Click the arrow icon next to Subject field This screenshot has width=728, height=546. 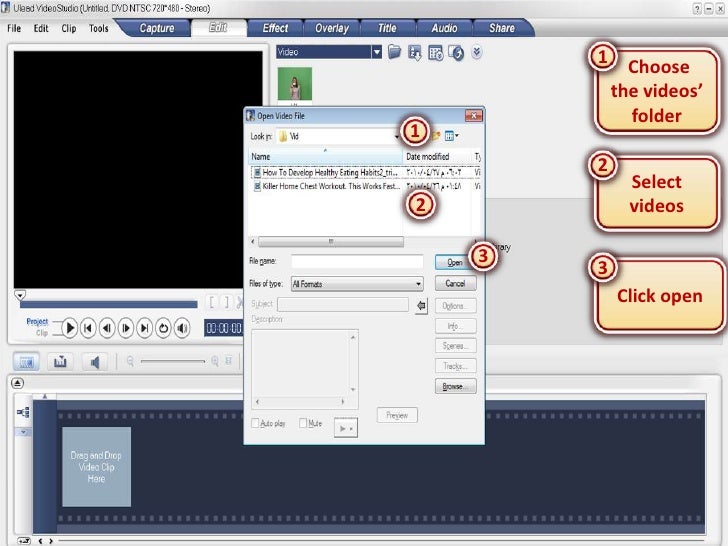421,306
